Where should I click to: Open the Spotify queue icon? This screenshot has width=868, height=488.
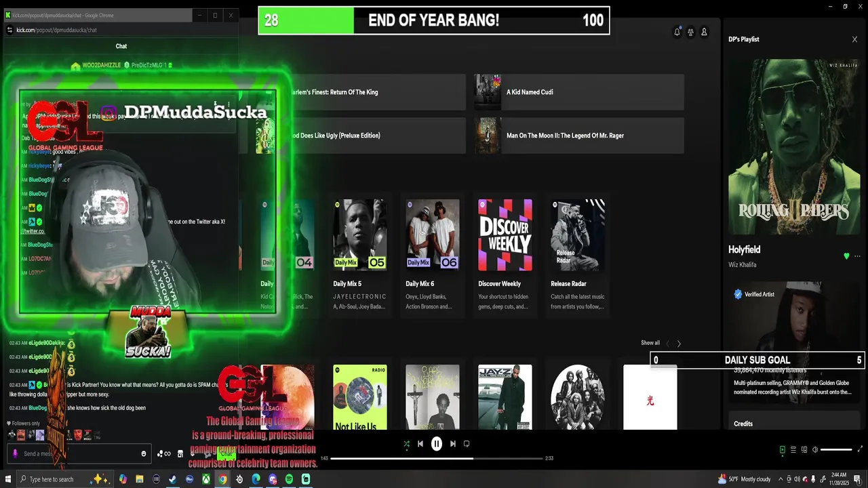click(x=793, y=449)
